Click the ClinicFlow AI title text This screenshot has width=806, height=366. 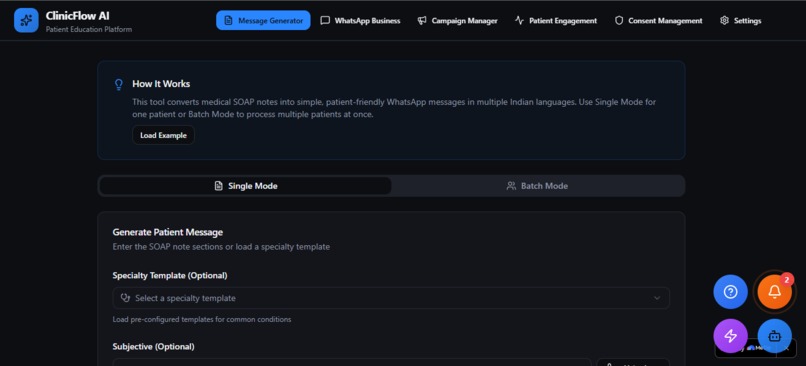pyautogui.click(x=77, y=16)
